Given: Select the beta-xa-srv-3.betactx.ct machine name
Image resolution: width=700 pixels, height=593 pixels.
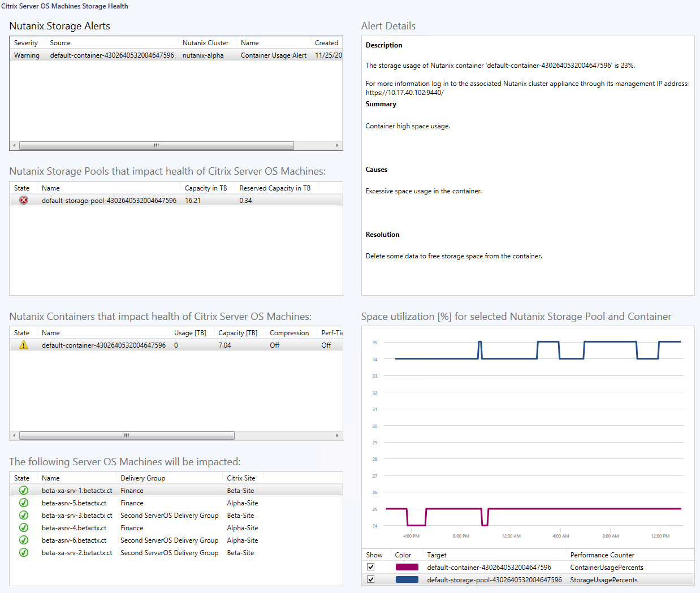Looking at the screenshot, I should coord(77,516).
